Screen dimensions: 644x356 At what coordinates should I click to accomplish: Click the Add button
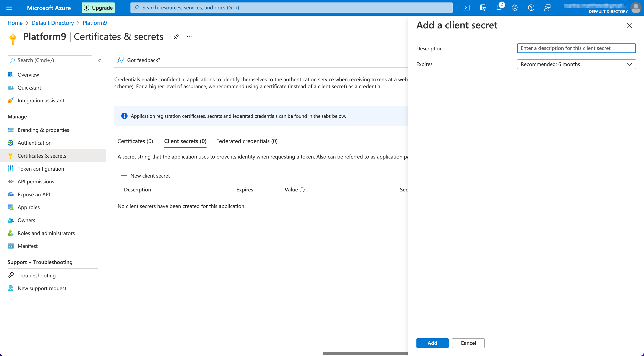(432, 343)
